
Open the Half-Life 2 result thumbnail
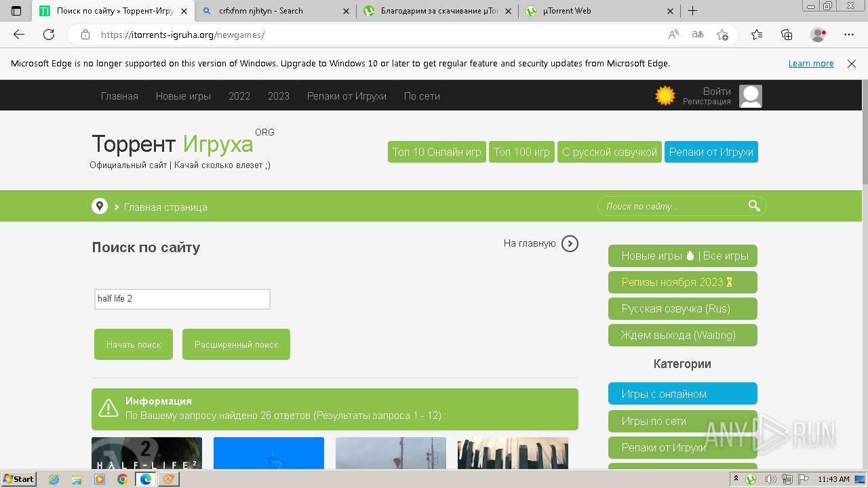[146, 453]
